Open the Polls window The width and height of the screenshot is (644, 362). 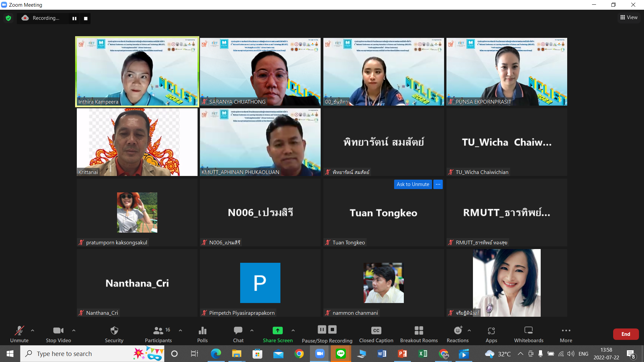pos(202,334)
